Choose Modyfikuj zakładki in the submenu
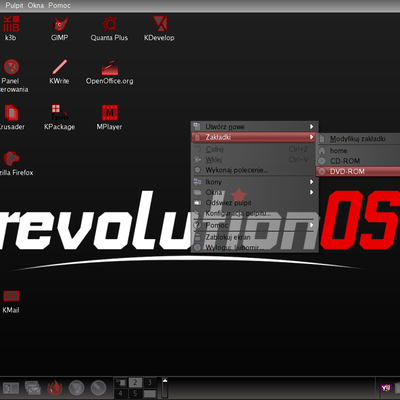This screenshot has height=400, width=400. (359, 139)
